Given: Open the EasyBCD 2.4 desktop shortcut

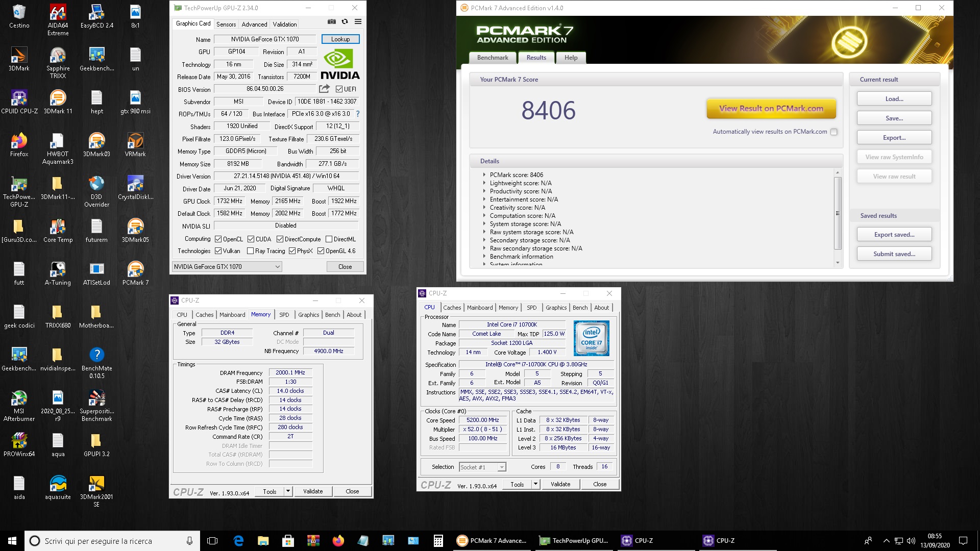Looking at the screenshot, I should point(96,17).
